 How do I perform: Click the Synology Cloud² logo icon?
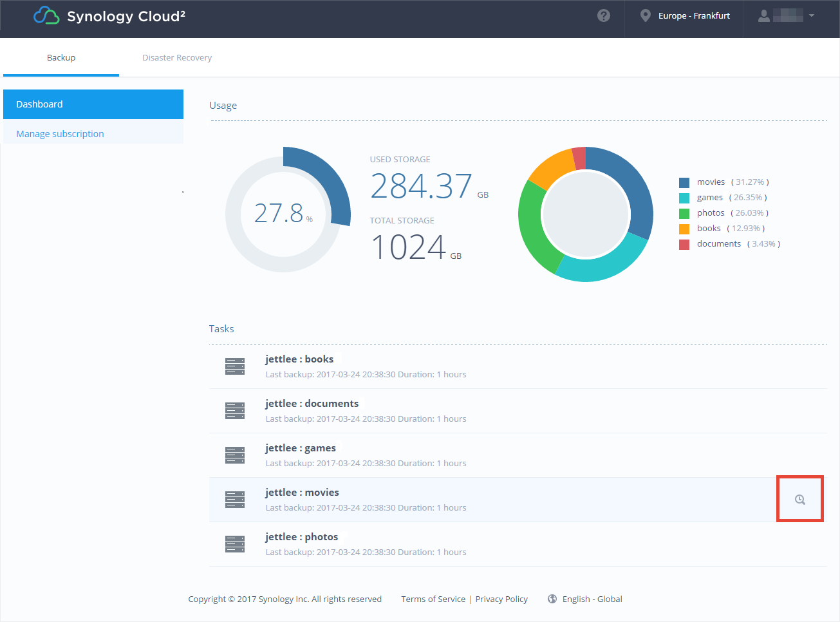(46, 15)
